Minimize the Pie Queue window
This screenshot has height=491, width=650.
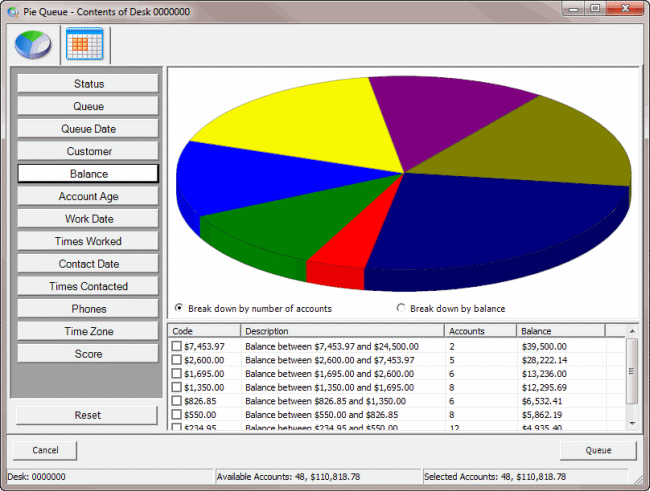click(x=574, y=8)
